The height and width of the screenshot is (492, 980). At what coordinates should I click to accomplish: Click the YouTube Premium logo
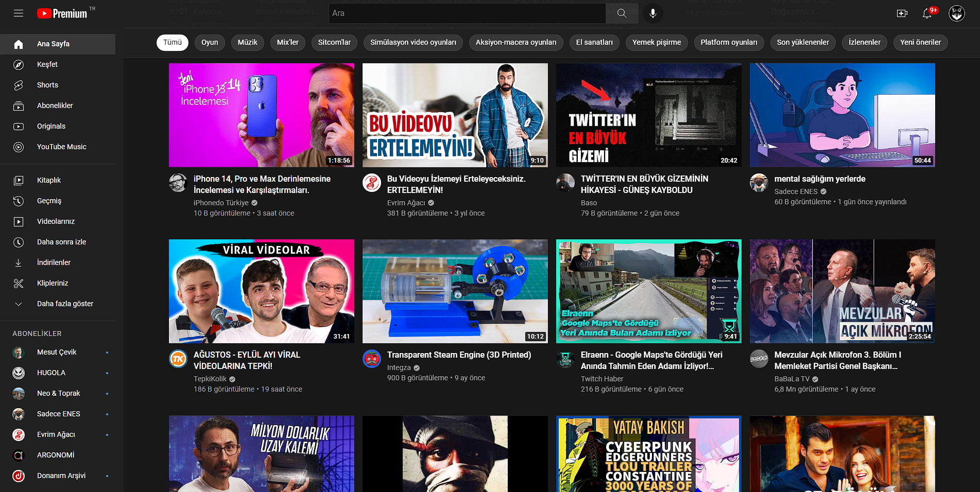point(62,13)
